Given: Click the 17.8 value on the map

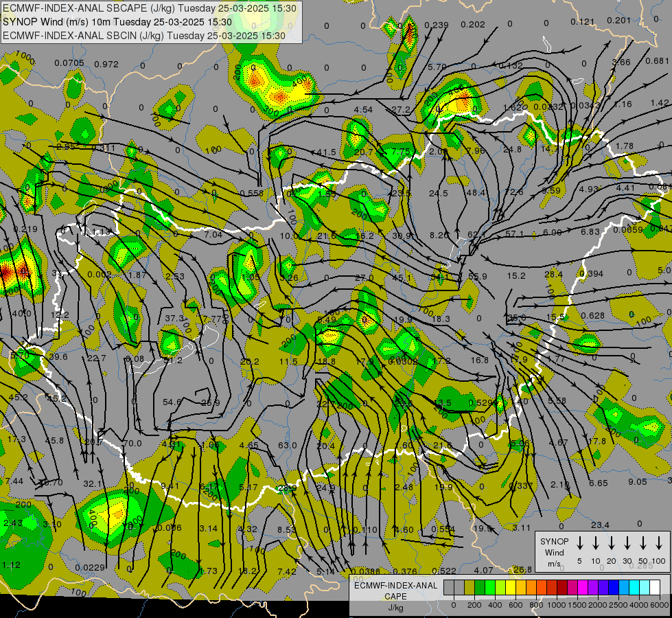Looking at the screenshot, I should (x=597, y=442).
